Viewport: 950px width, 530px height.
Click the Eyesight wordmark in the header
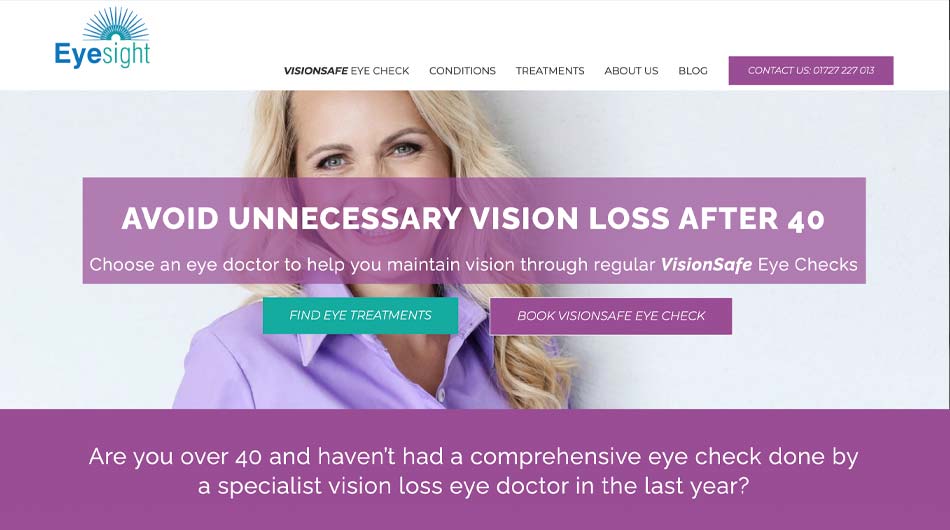(102, 55)
